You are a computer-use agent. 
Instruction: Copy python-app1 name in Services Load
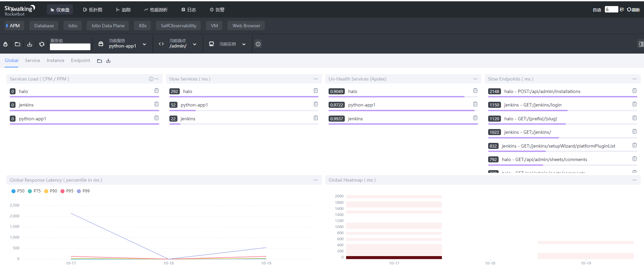157,118
